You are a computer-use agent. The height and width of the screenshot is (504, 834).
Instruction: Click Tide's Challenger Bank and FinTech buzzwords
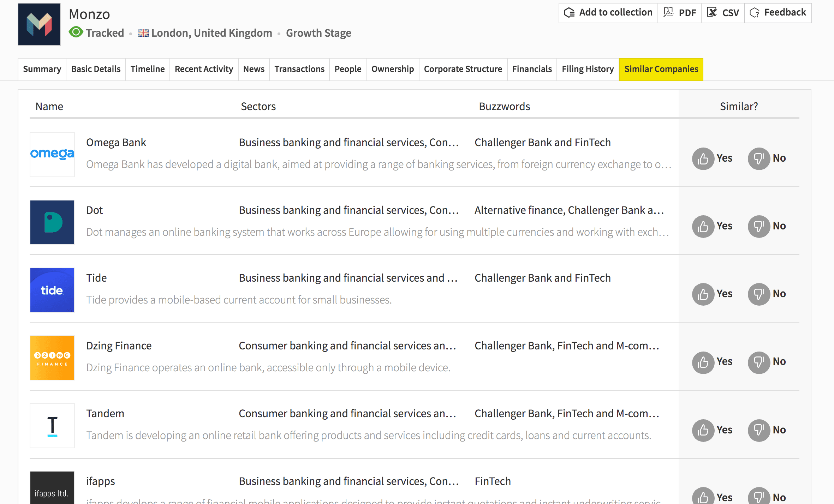[x=543, y=278]
